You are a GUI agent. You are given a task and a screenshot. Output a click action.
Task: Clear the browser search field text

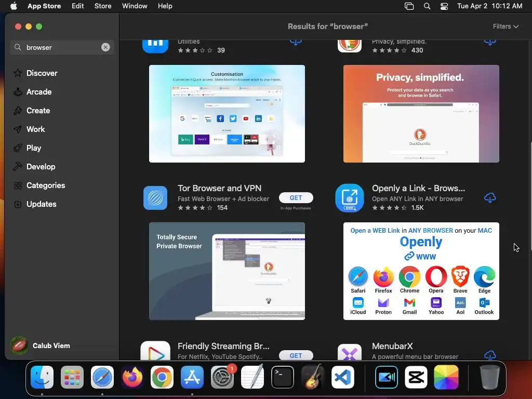pos(105,47)
